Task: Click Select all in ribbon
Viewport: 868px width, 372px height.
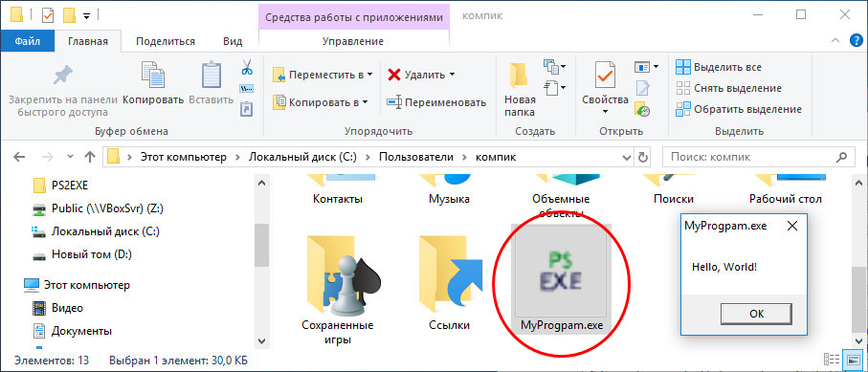Action: pyautogui.click(x=719, y=67)
